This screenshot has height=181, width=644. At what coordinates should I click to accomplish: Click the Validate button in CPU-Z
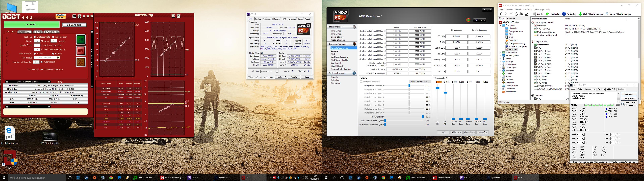[294, 77]
